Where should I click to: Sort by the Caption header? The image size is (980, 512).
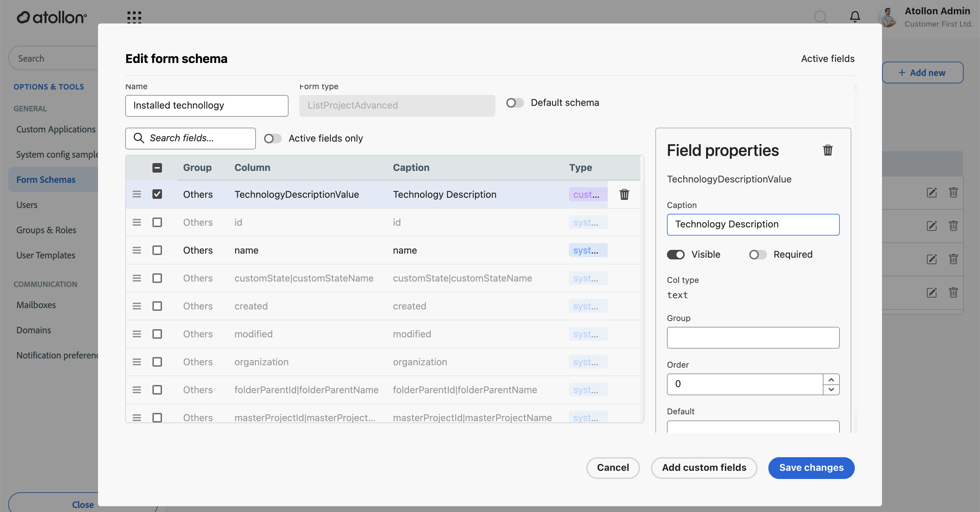411,167
